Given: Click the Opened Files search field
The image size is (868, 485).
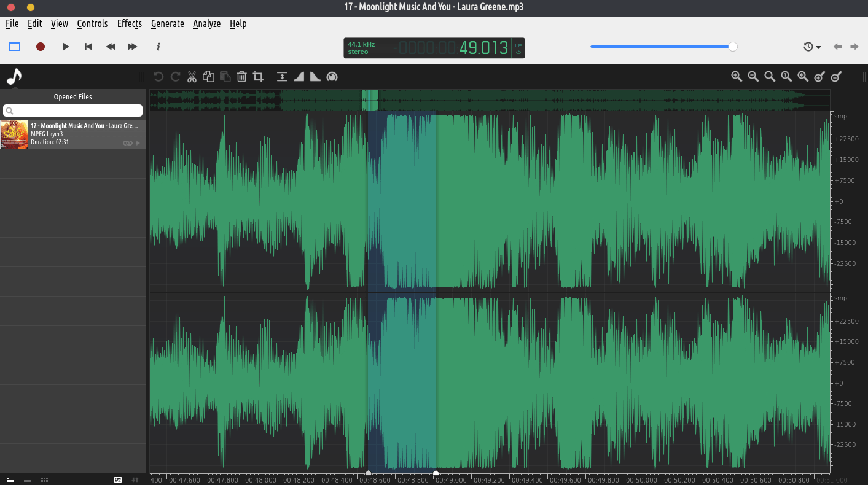Looking at the screenshot, I should (73, 111).
